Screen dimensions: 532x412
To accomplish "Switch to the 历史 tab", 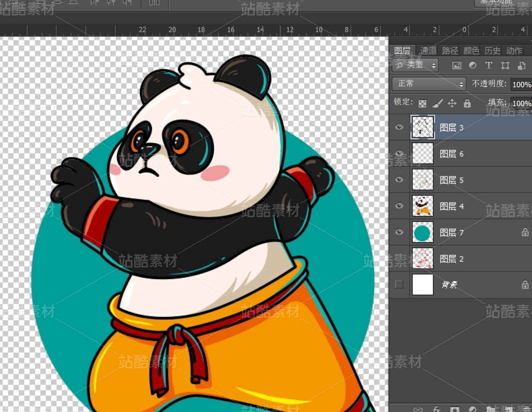I will [493, 51].
